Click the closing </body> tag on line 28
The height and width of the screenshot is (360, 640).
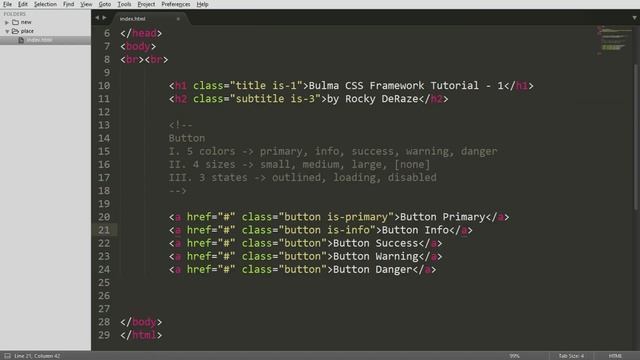point(141,322)
